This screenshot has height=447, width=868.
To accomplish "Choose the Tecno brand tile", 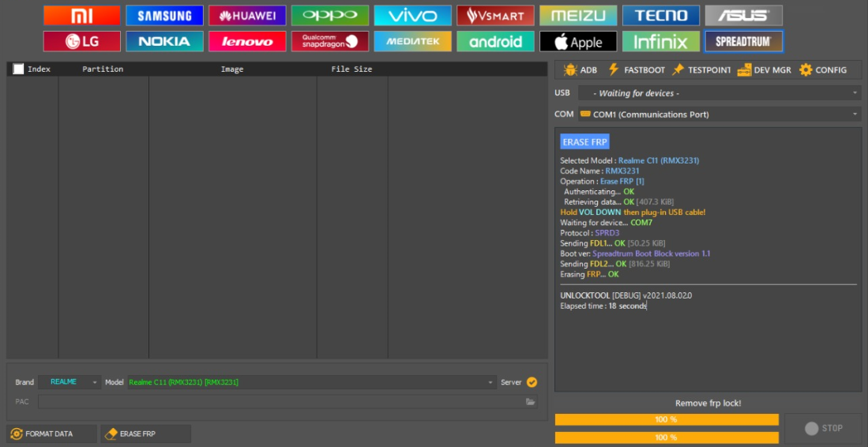I will (x=661, y=16).
